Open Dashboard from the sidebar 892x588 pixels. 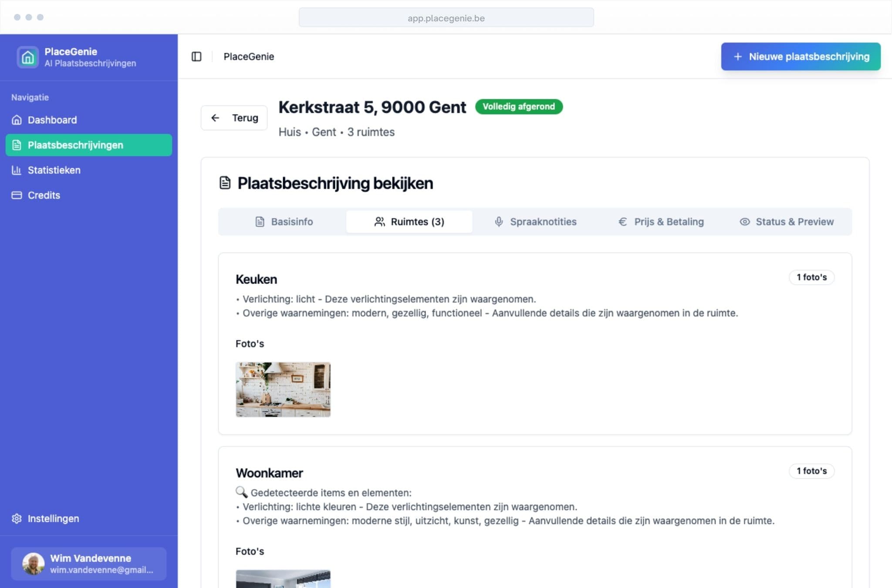click(x=52, y=120)
